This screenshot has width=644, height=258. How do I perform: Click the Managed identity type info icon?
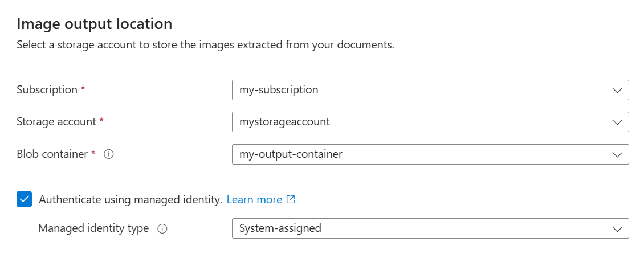tap(162, 228)
